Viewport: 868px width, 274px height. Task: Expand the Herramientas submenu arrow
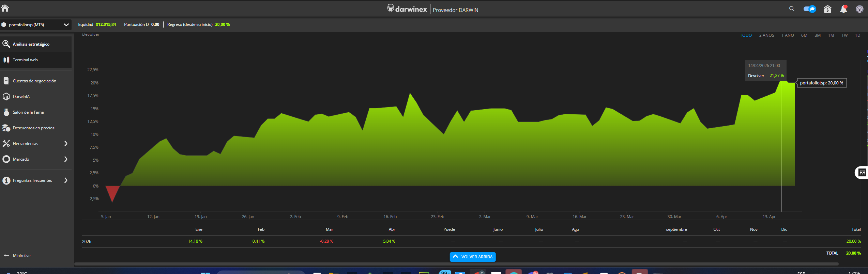pyautogui.click(x=66, y=144)
